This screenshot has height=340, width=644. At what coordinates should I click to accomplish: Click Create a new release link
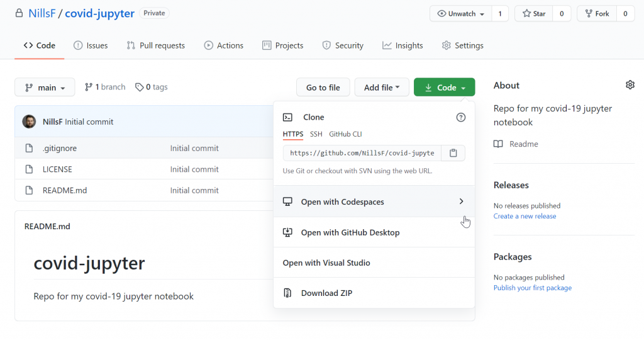(x=525, y=216)
